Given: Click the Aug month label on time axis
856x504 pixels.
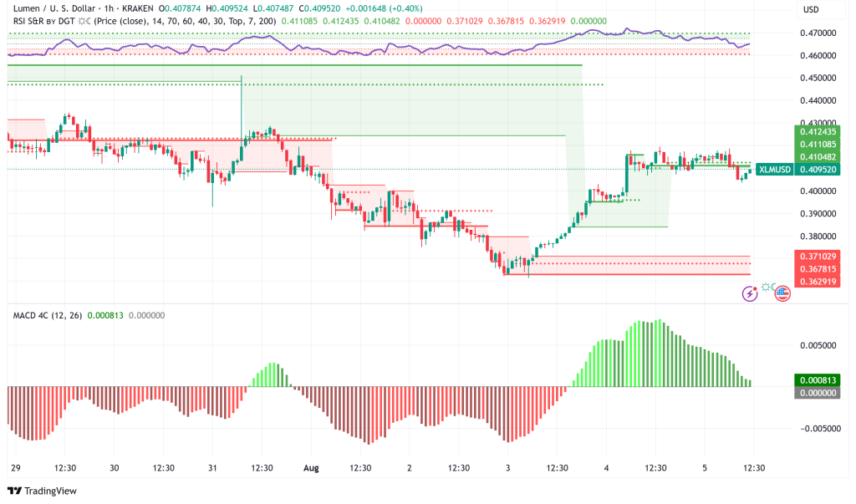Looking at the screenshot, I should pyautogui.click(x=311, y=468).
